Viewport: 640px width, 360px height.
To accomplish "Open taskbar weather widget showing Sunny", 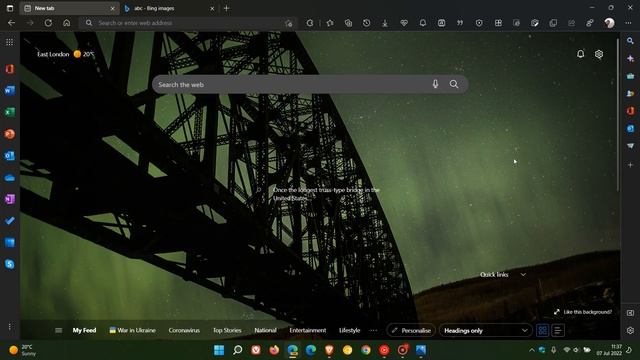I will tap(22, 350).
